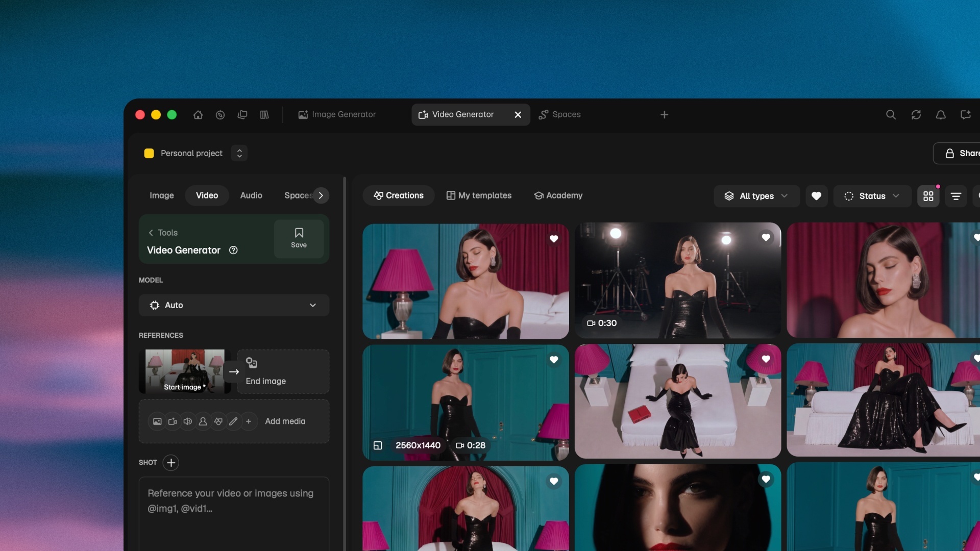Toggle heart on the 0:30 studio video
The image size is (980, 551).
(766, 237)
